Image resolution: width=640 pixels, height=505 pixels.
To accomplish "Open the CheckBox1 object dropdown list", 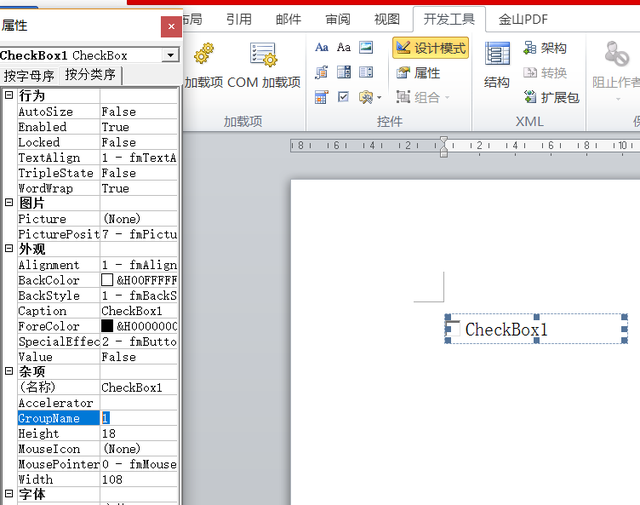I will click(170, 56).
